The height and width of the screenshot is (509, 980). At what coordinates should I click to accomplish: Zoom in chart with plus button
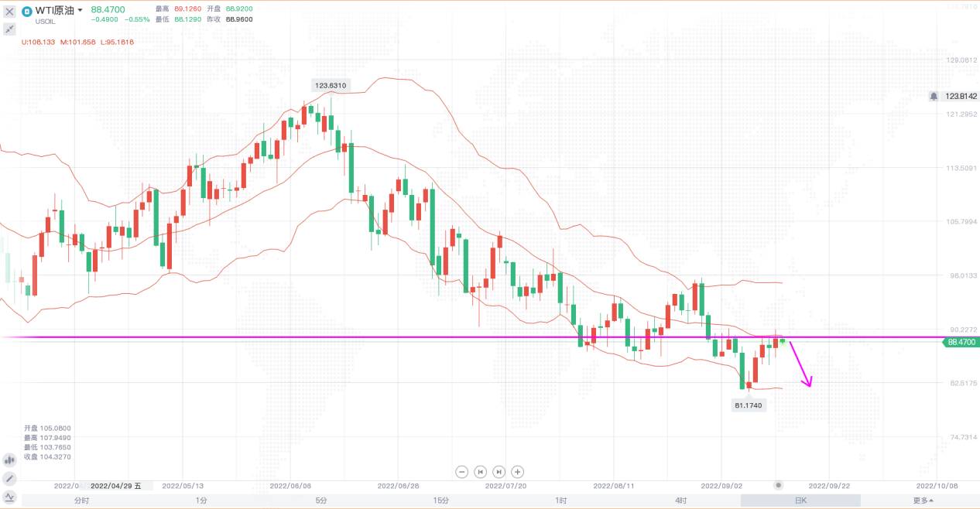[x=518, y=472]
